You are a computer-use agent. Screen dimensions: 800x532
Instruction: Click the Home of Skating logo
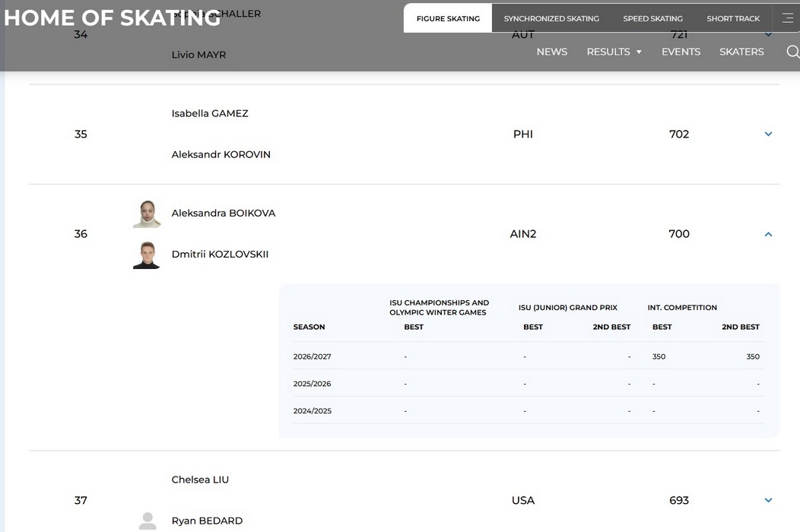pyautogui.click(x=113, y=17)
